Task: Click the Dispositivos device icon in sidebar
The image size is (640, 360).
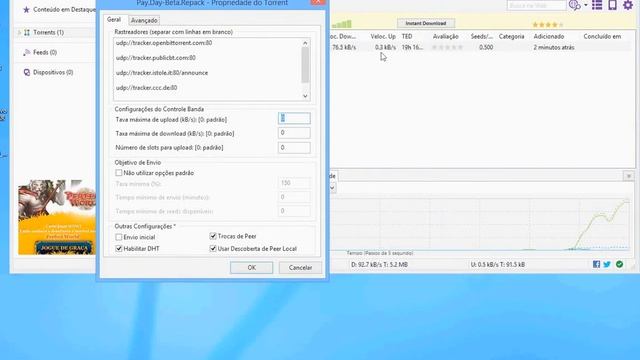Action: coord(27,72)
